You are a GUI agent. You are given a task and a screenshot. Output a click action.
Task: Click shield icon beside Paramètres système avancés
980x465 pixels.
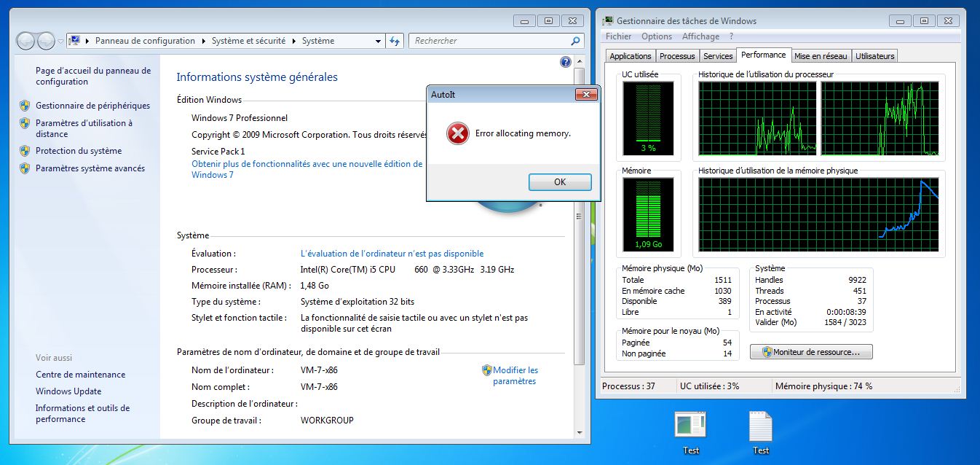pos(25,168)
